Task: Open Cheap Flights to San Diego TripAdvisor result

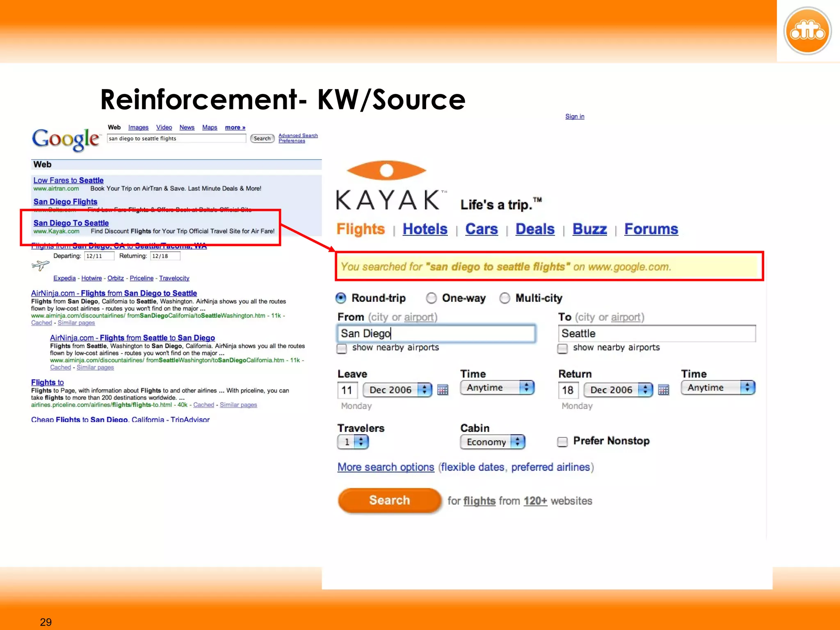Action: tap(120, 419)
